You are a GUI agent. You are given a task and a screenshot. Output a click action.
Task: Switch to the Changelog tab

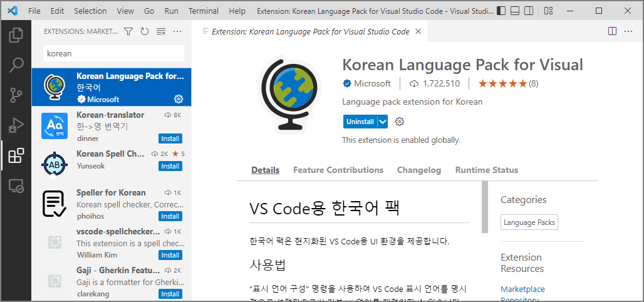tap(419, 170)
